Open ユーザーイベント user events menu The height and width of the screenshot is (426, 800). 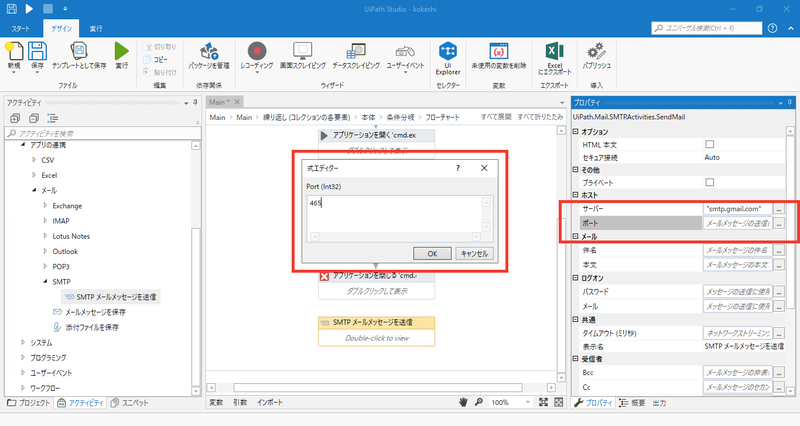click(x=405, y=57)
